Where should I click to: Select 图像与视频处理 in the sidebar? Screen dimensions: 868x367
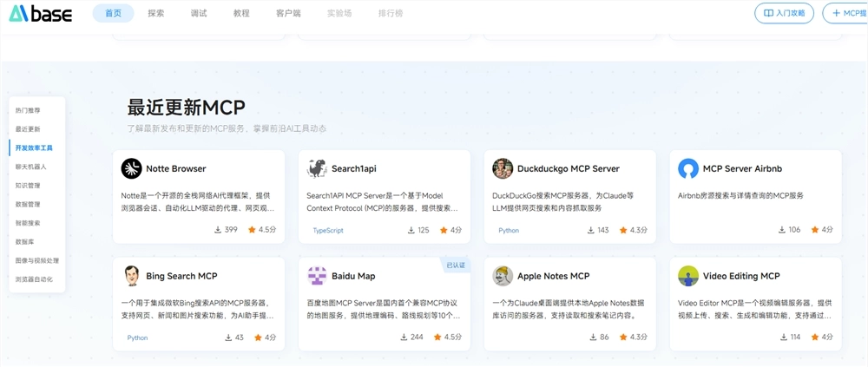(x=37, y=260)
